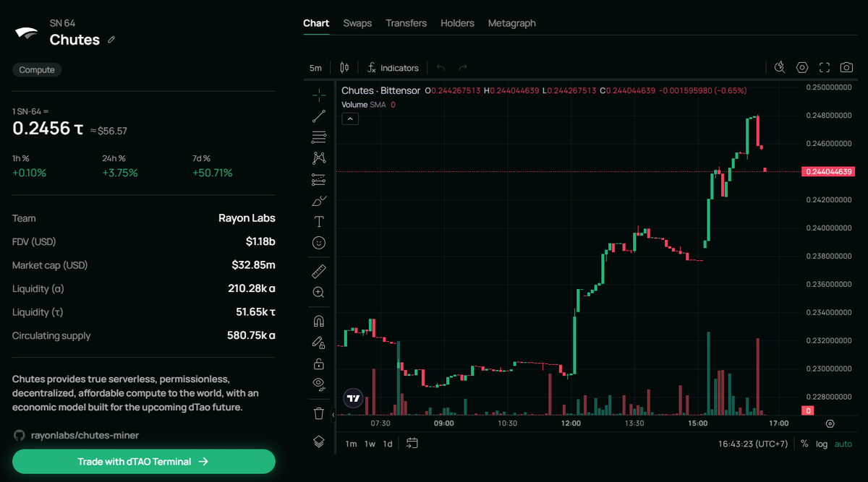
Task: Open the object tree layers icon
Action: 318,442
